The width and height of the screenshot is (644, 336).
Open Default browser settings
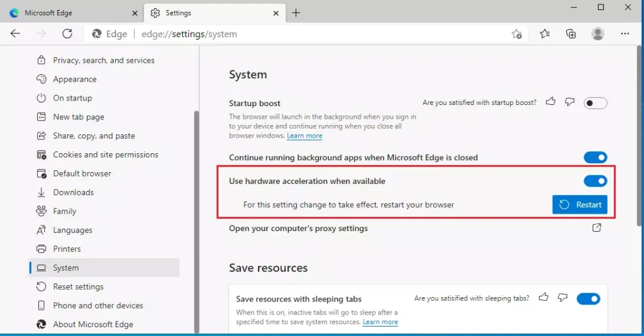tap(104, 173)
